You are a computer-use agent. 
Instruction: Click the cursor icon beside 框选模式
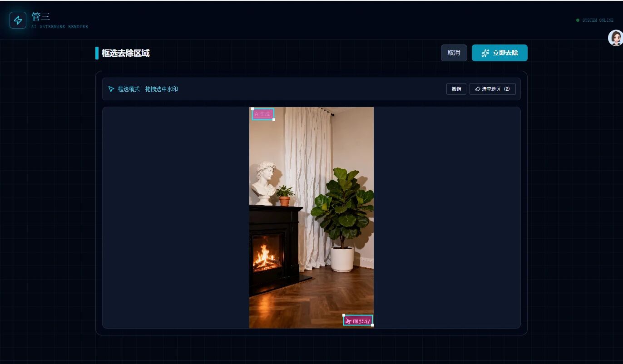pyautogui.click(x=111, y=89)
